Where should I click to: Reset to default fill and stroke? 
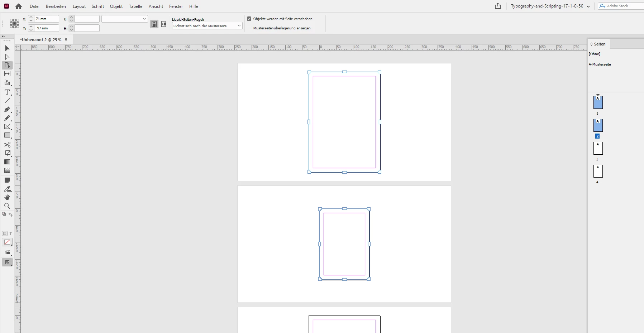4,214
